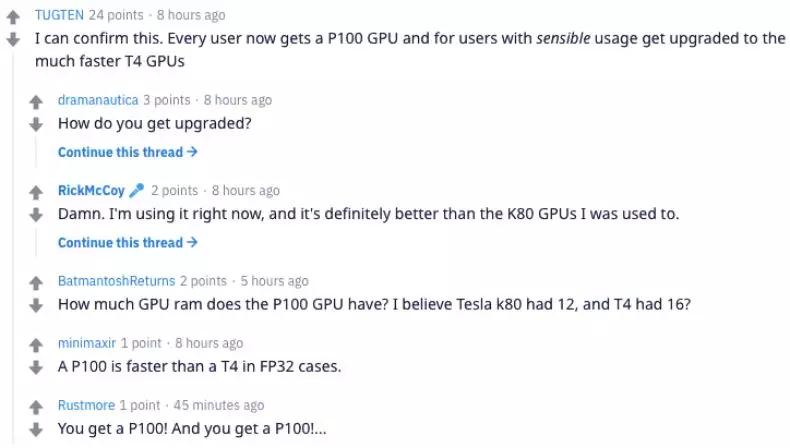Upvote RickMcCoy's comment
This screenshot has height=448, width=790.
pos(36,192)
